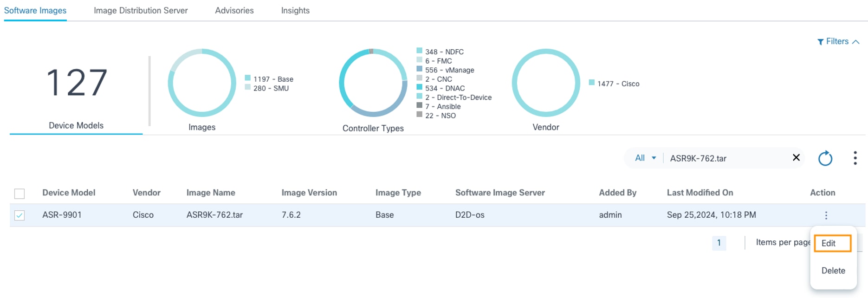Viewport: 868px width, 298px height.
Task: Switch to the Image Distribution Server tab
Action: [x=141, y=11]
